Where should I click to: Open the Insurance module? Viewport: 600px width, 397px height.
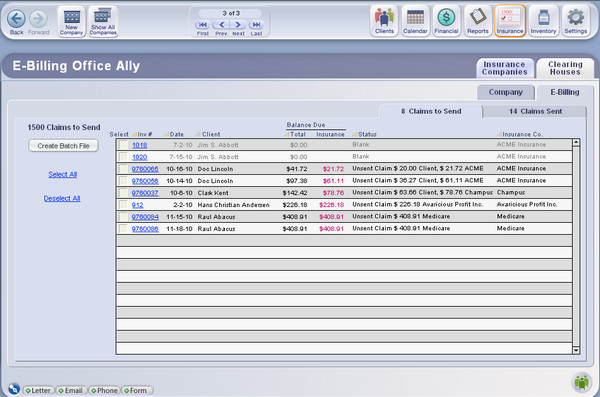coord(510,21)
